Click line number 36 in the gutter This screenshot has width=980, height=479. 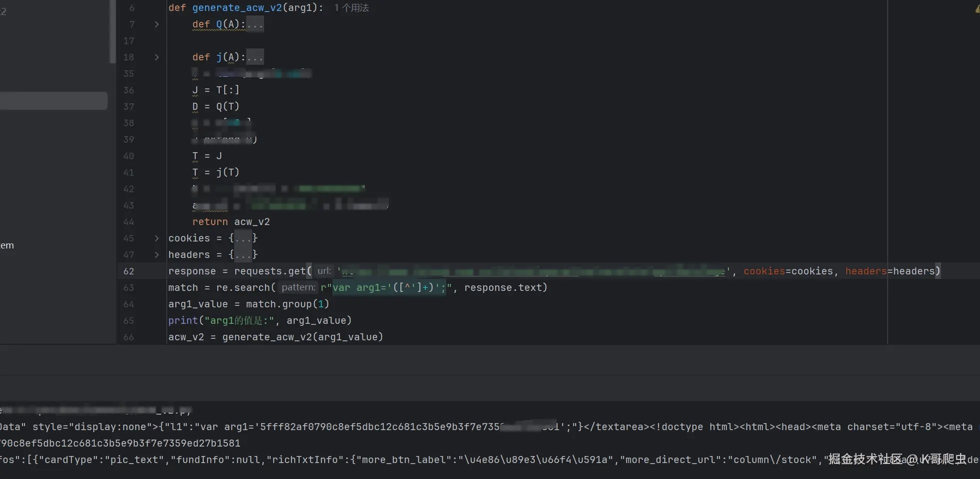(x=129, y=90)
